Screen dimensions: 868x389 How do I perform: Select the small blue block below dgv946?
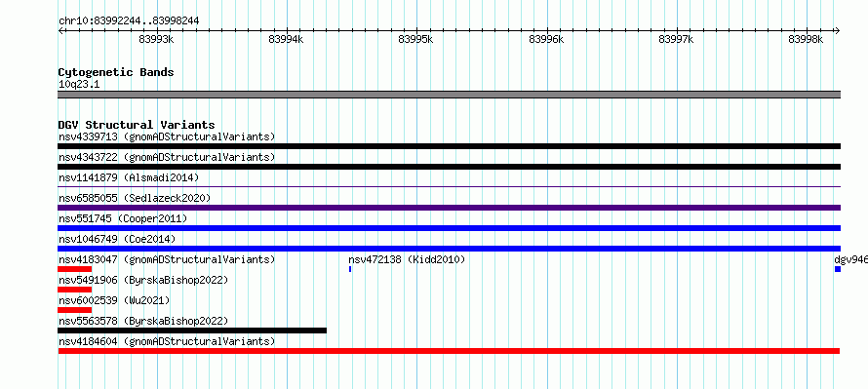(x=838, y=269)
